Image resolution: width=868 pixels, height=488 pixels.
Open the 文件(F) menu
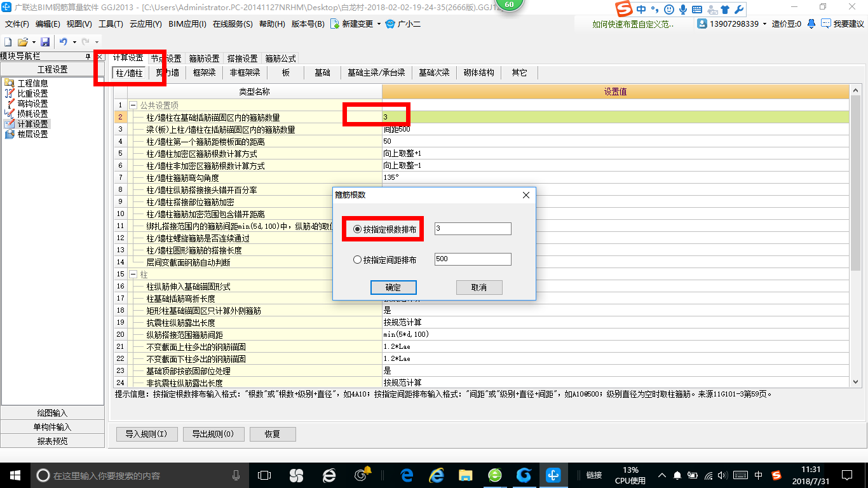coord(17,24)
